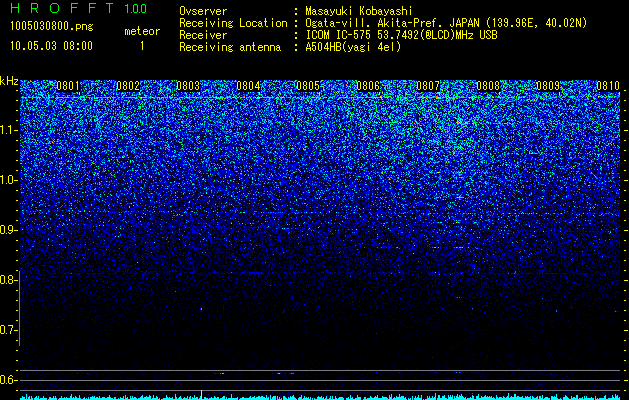Click the 0.8 frequency axis label
The image size is (629, 400).
coord(8,280)
